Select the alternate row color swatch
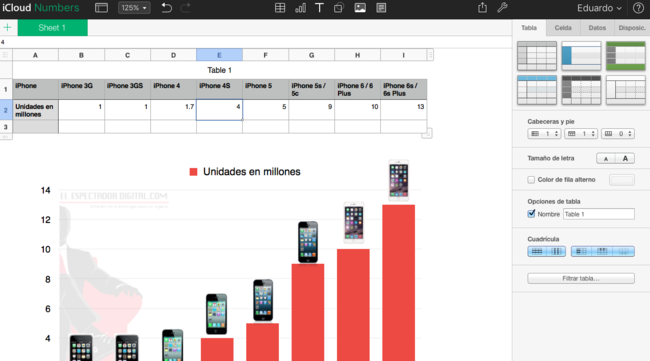This screenshot has width=650, height=361. coord(622,179)
